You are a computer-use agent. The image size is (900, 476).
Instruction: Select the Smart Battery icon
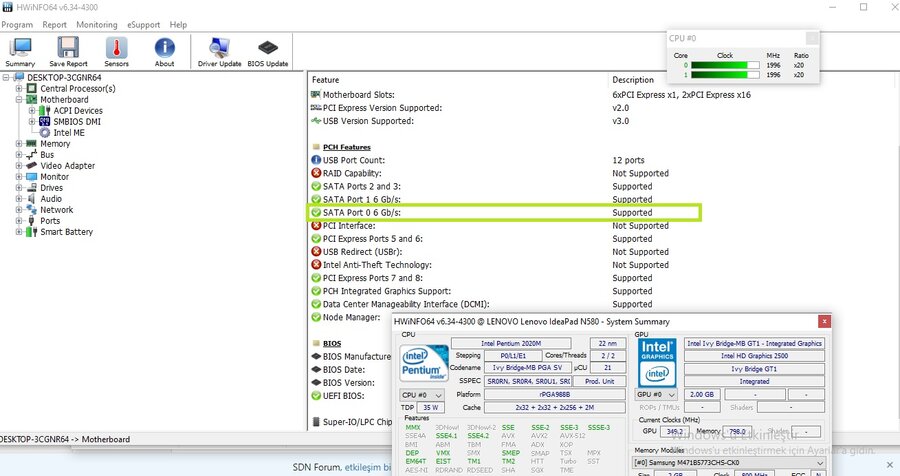coord(32,231)
